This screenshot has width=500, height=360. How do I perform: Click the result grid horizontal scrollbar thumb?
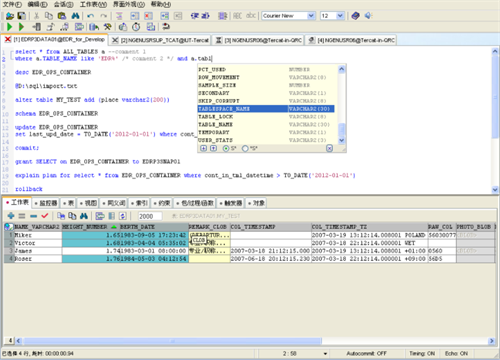[x=173, y=341]
